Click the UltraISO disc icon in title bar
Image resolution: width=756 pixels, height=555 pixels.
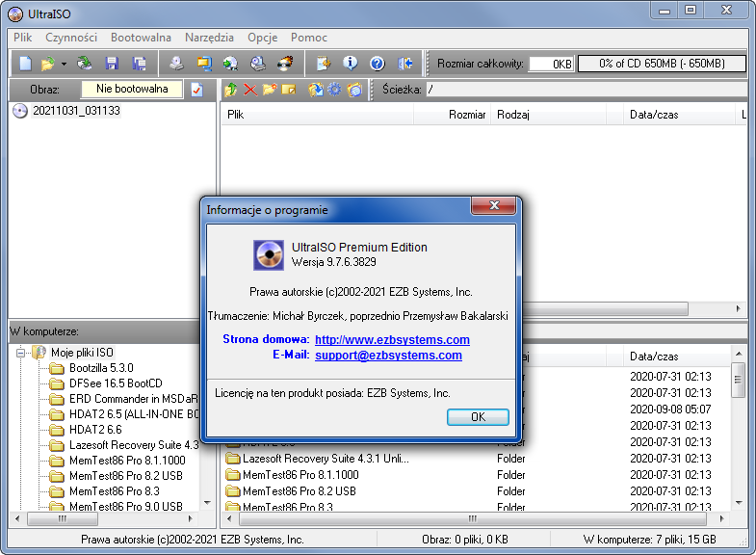(15, 14)
